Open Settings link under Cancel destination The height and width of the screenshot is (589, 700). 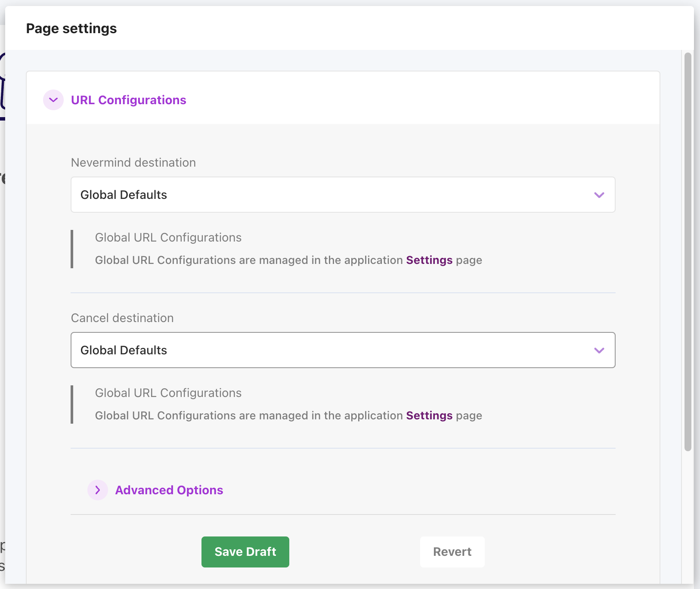[x=429, y=415]
